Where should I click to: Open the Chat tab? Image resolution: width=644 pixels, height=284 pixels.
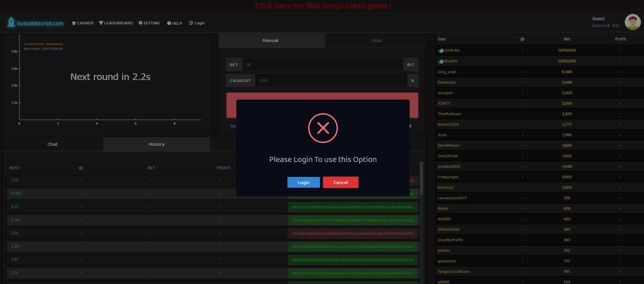pos(52,144)
